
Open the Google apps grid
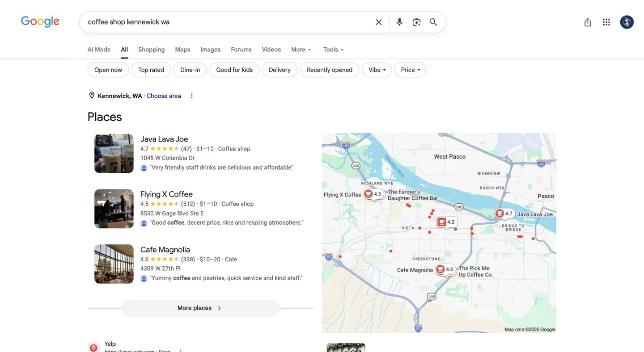pos(606,22)
